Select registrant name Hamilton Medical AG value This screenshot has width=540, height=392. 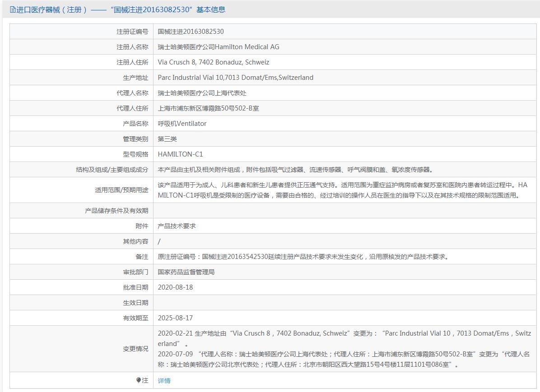tap(219, 47)
